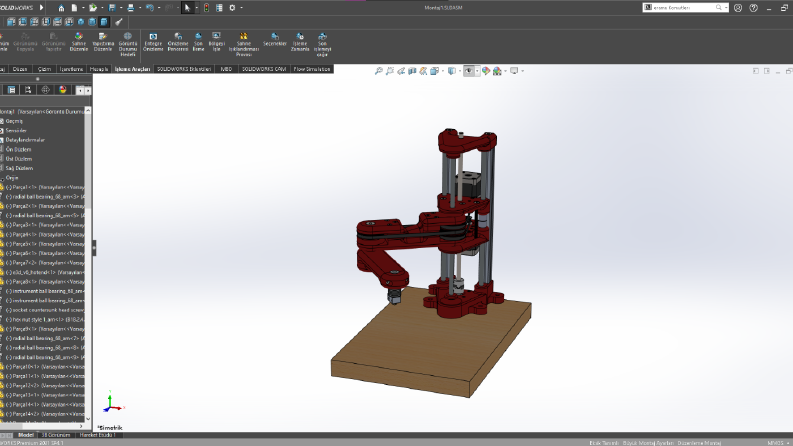
Task: Open New document dropdown arrow
Action: 81,8
